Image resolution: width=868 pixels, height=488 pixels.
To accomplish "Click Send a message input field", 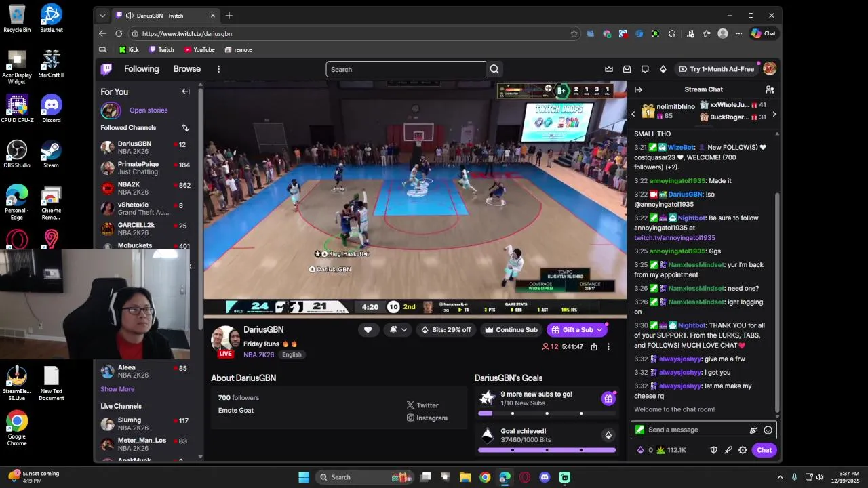I will tap(703, 430).
